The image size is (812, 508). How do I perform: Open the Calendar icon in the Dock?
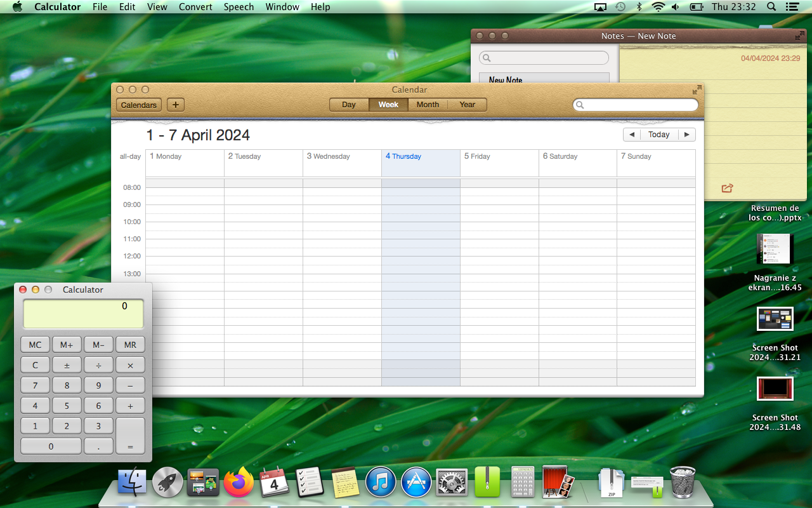[274, 483]
